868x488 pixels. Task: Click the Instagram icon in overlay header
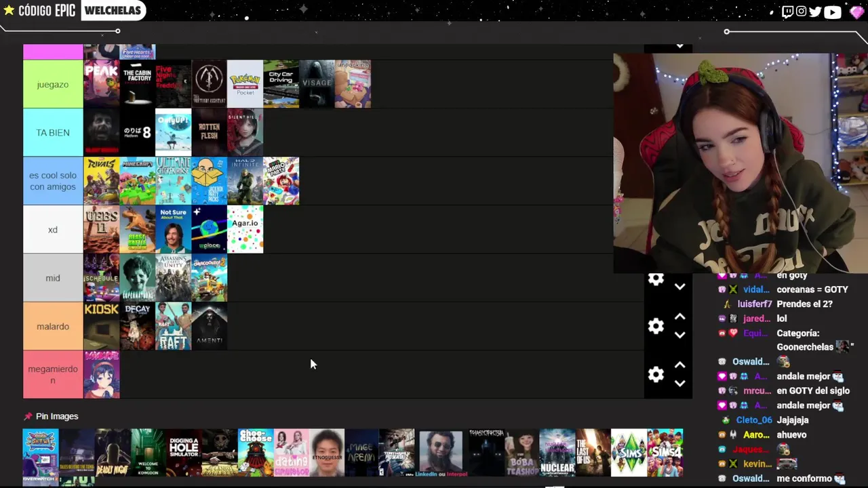801,12
